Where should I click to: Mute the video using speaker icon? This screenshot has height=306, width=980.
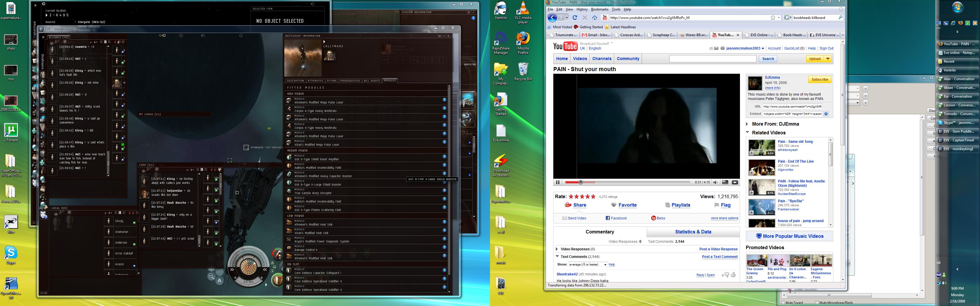pos(715,182)
